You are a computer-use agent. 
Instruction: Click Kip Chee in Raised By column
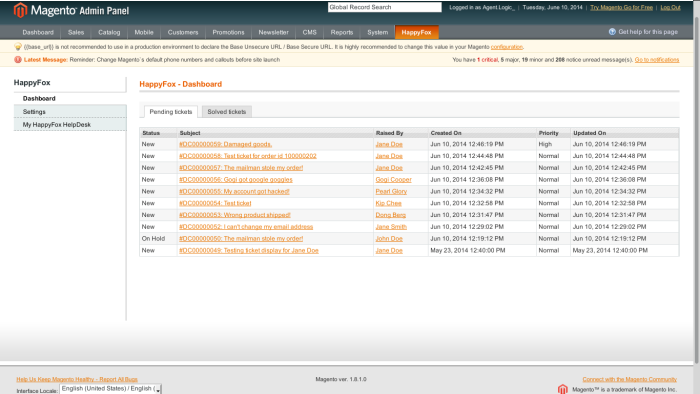pos(388,203)
